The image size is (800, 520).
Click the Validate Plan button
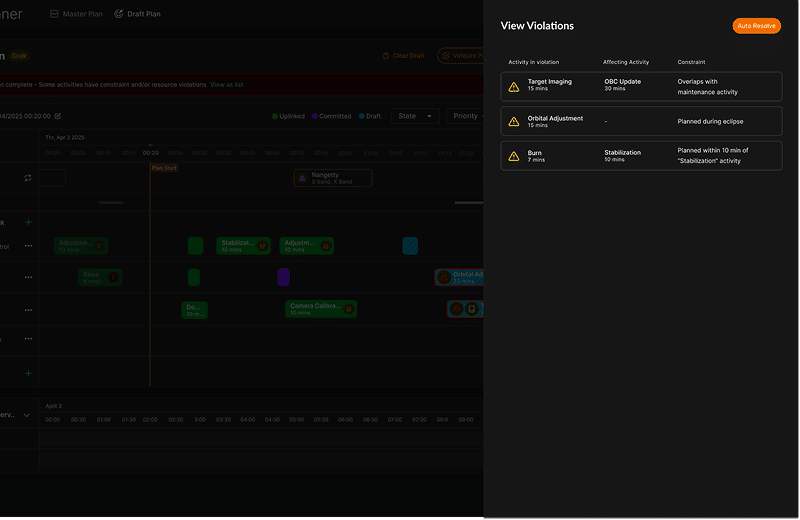click(461, 56)
